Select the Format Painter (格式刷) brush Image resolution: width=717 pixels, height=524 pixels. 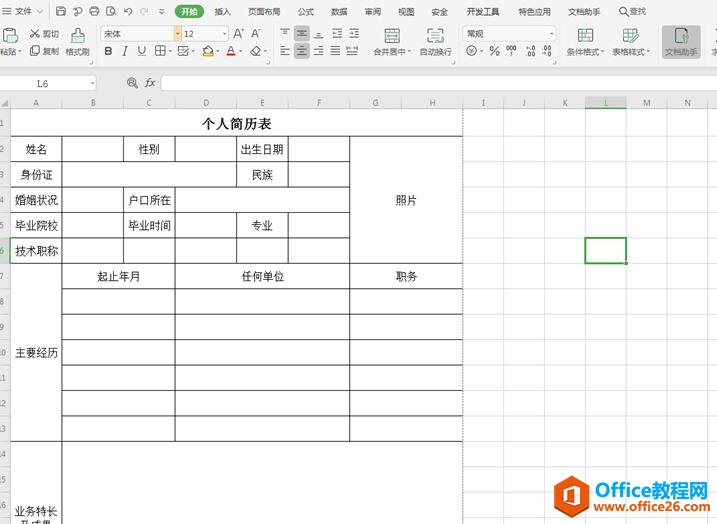click(77, 35)
